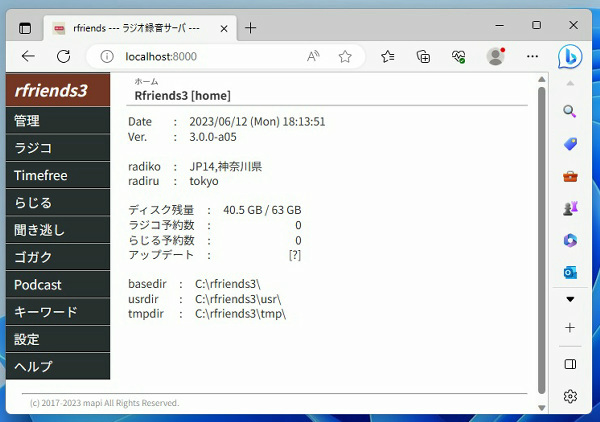This screenshot has width=600, height=422.
Task: Select usrdir path C:\rfriends3\usr\
Action: tap(238, 299)
